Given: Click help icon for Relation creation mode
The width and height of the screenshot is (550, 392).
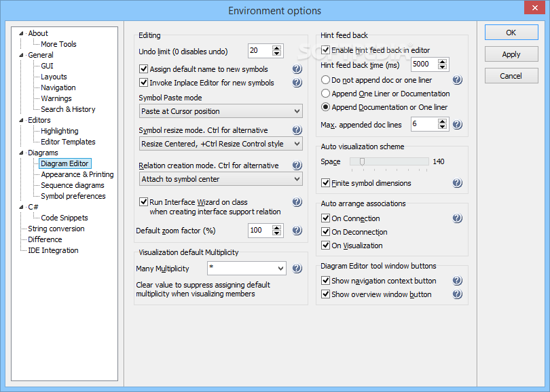Looking at the screenshot, I should pyautogui.click(x=297, y=165).
